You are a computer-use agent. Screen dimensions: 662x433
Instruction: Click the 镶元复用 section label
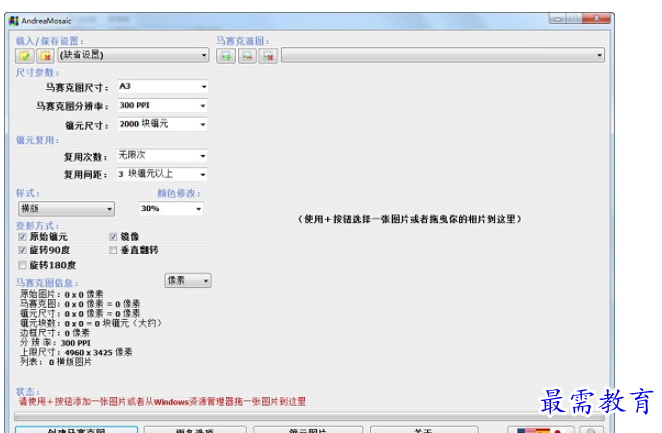pos(38,140)
